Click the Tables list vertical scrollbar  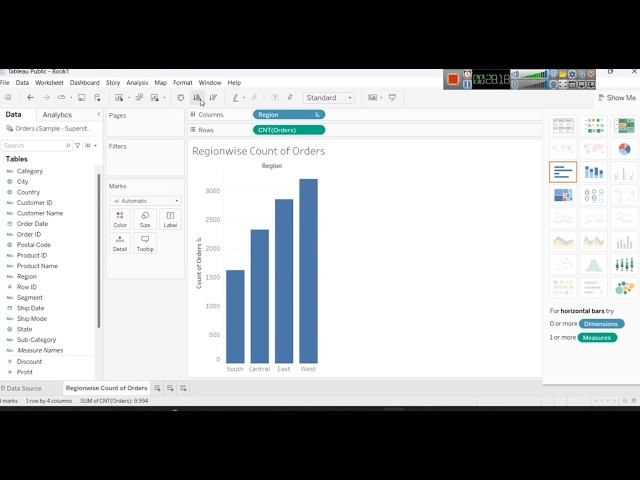point(98,250)
